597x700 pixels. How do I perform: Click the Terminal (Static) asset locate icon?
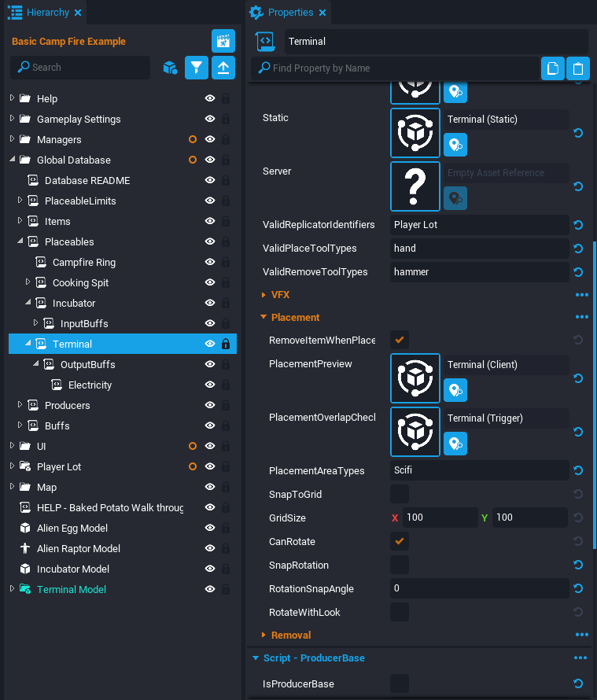click(x=455, y=145)
